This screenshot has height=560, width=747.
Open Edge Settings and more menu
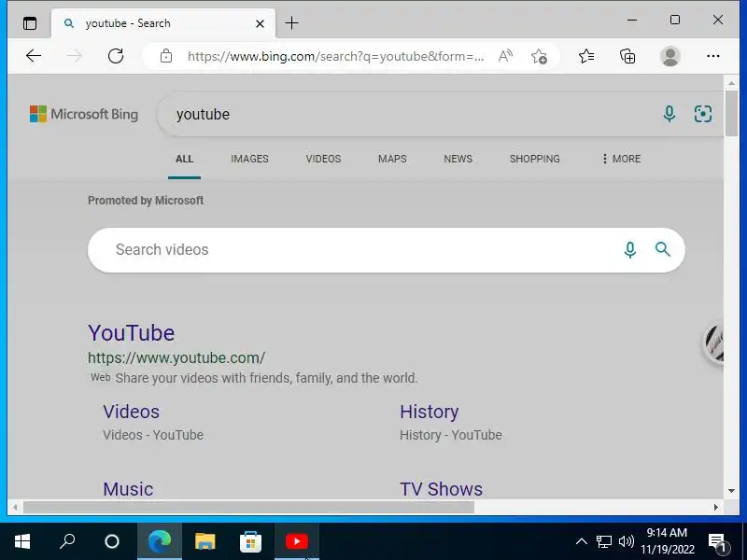point(712,56)
